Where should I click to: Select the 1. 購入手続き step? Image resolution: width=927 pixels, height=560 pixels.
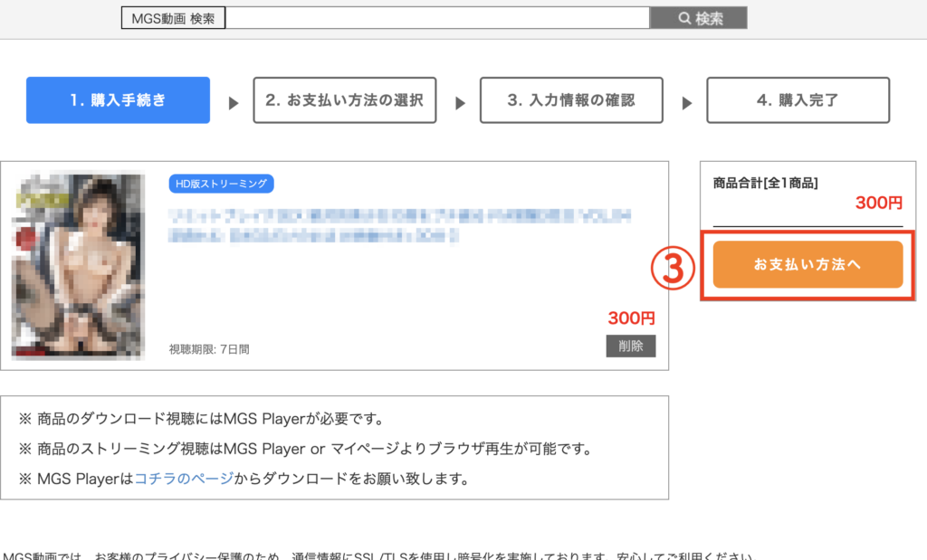pos(118,100)
